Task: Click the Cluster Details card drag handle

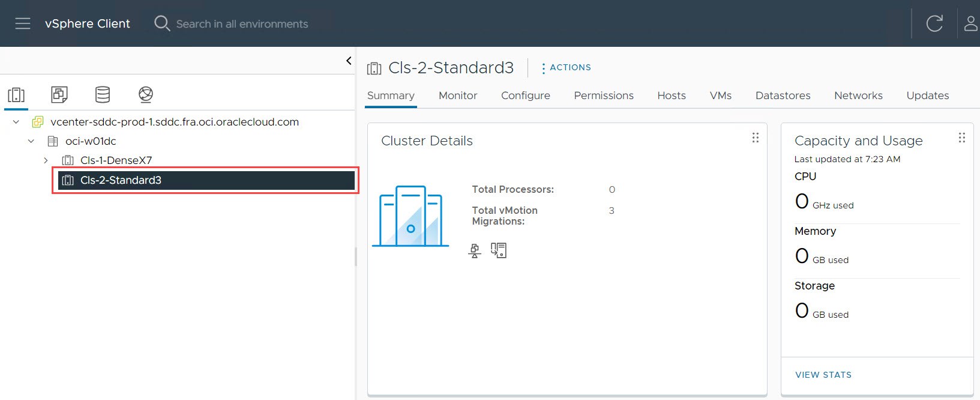Action: click(x=756, y=138)
